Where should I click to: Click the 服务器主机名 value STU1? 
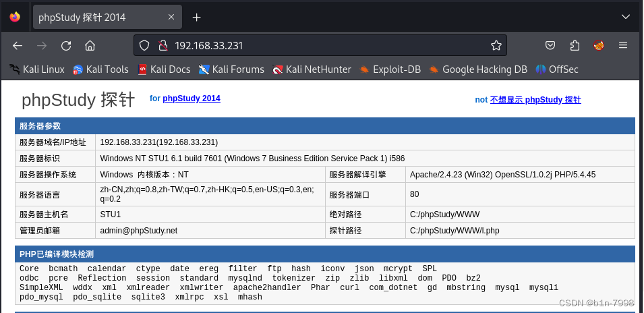111,215
